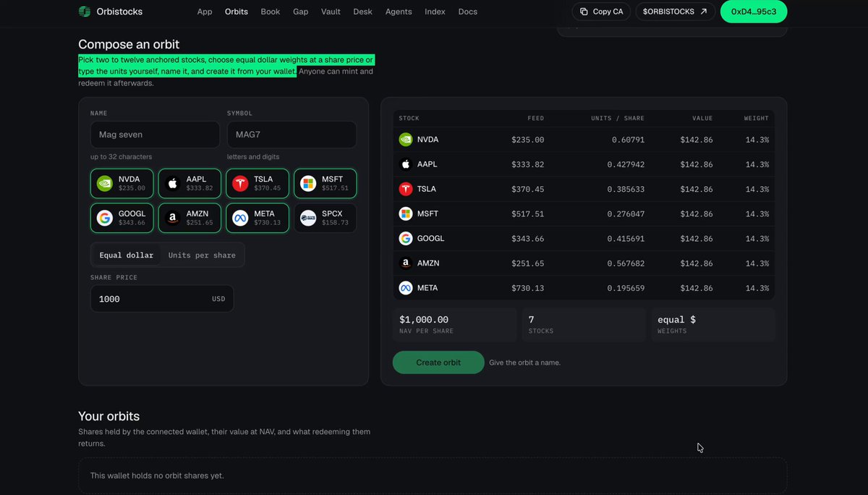Deselect the GOOGL chip in the stock picker

(122, 218)
